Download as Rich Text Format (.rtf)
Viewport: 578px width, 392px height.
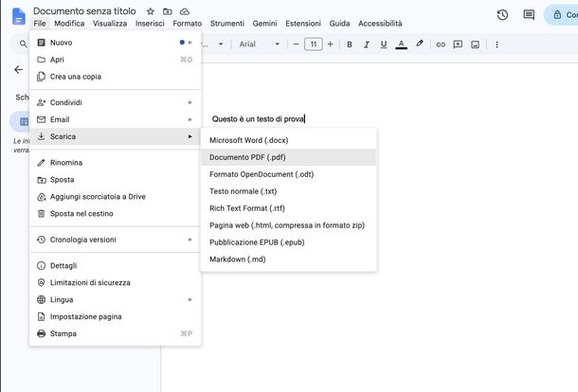(x=289, y=208)
